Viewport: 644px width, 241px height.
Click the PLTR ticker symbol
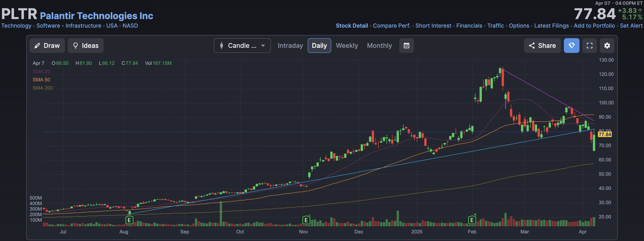point(19,14)
